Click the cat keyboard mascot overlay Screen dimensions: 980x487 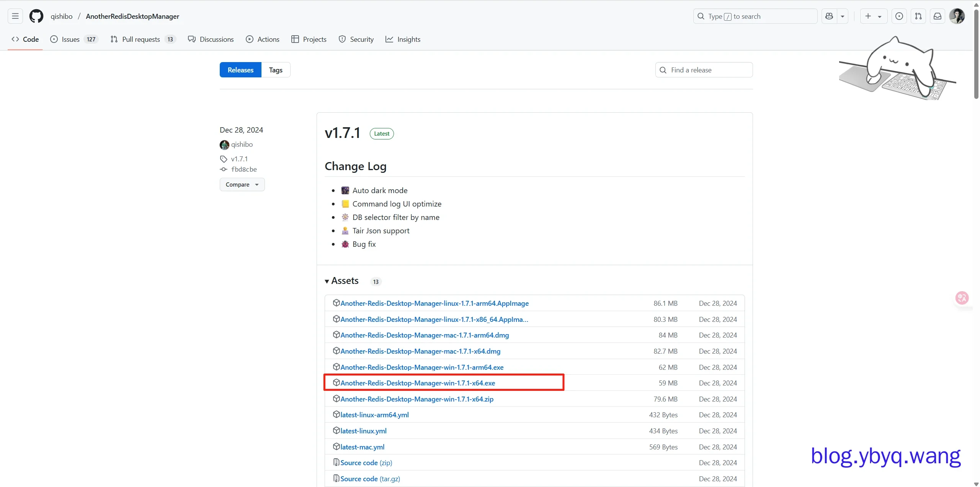(x=897, y=69)
